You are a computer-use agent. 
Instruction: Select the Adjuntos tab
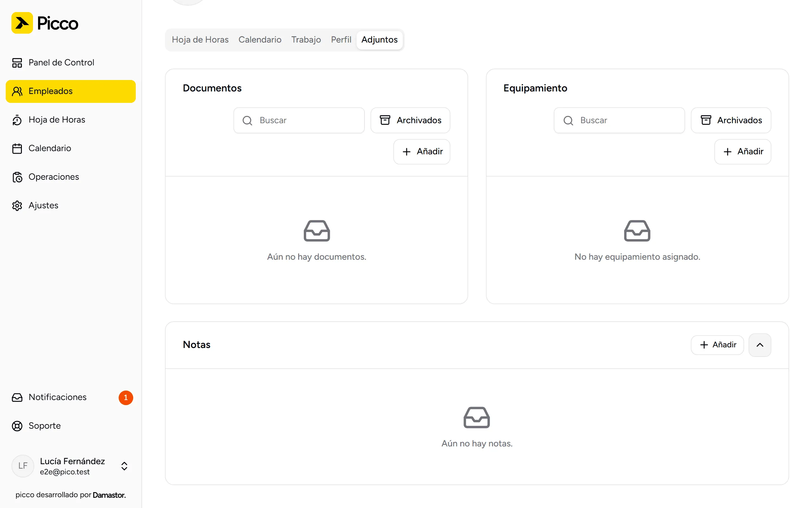[379, 40]
